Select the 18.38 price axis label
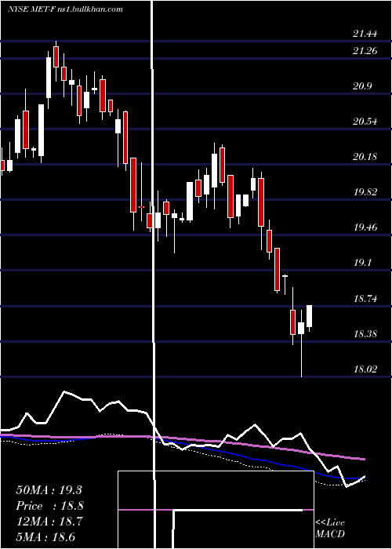The height and width of the screenshot is (549, 392). pos(365,333)
